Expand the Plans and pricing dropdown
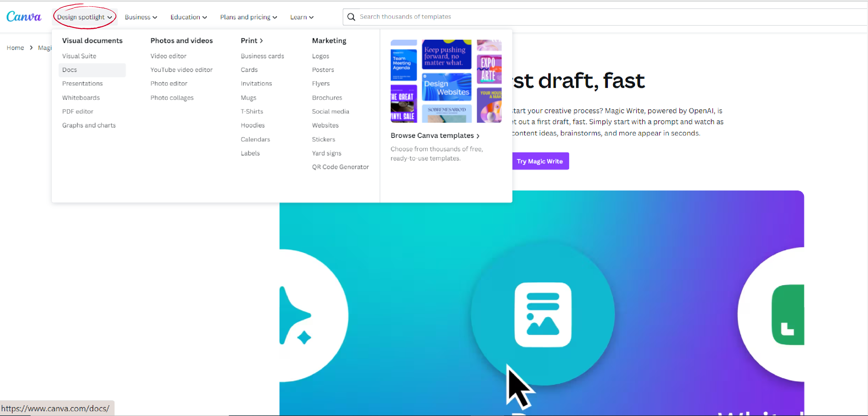Viewport: 868px width, 416px height. [x=248, y=17]
